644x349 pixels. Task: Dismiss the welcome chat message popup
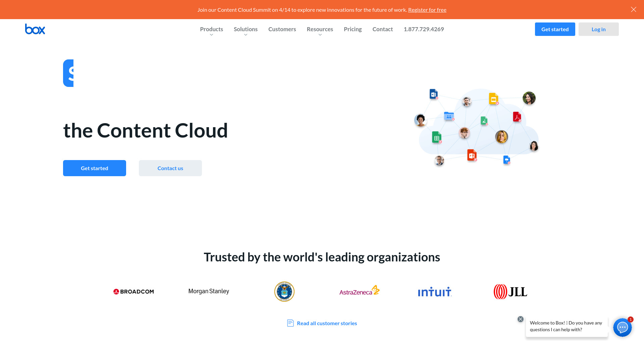(520, 319)
